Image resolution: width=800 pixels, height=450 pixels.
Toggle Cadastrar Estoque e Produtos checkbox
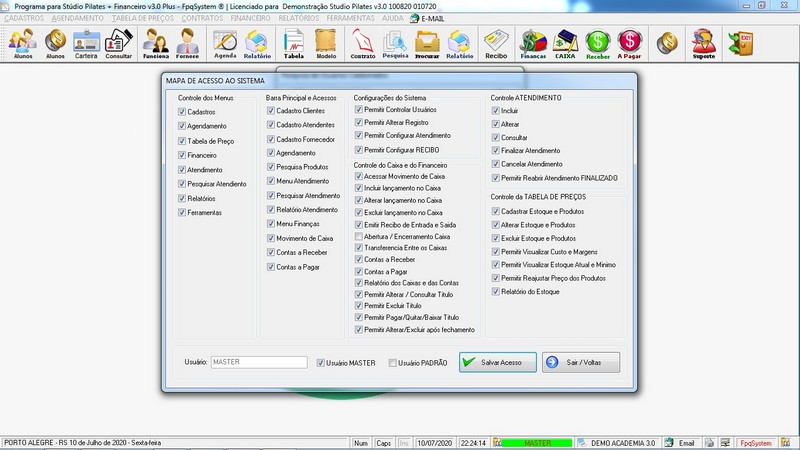495,211
